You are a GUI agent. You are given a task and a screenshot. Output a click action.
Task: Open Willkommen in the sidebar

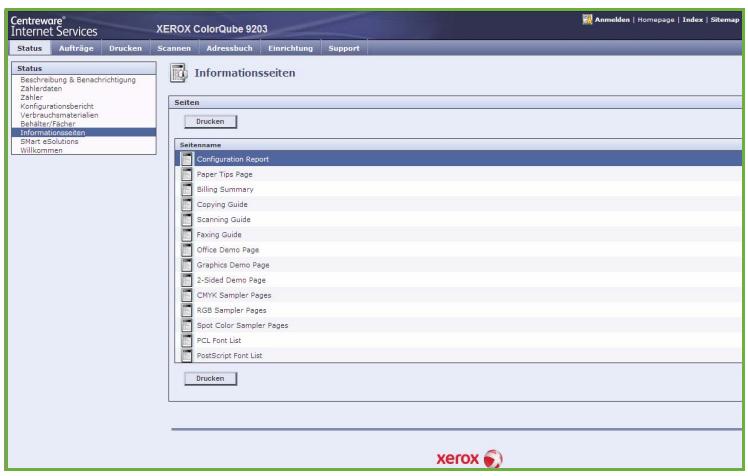41,150
